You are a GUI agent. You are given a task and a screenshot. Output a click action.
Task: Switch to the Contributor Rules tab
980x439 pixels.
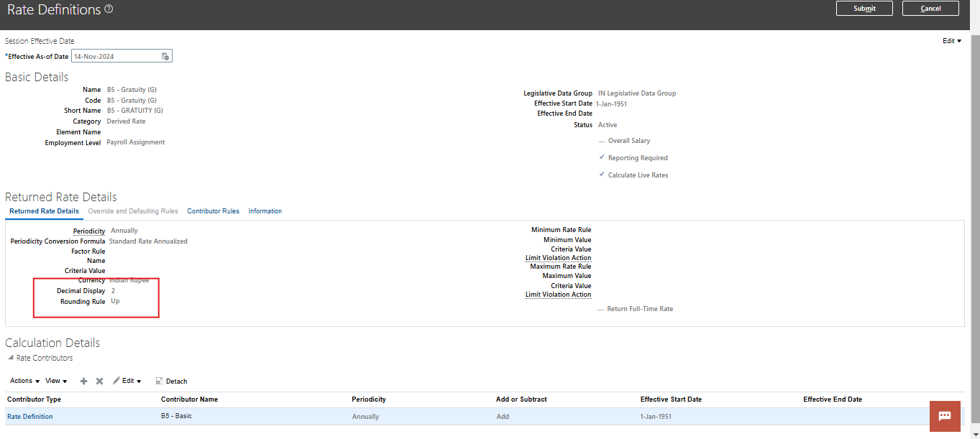pyautogui.click(x=213, y=211)
